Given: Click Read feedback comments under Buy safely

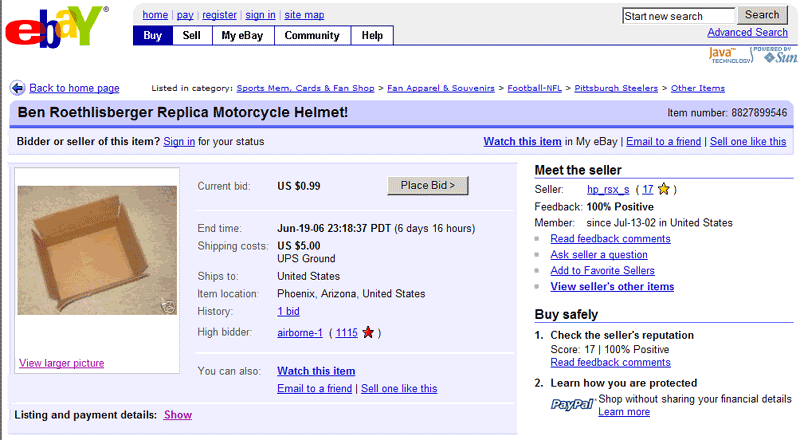Looking at the screenshot, I should (x=610, y=362).
